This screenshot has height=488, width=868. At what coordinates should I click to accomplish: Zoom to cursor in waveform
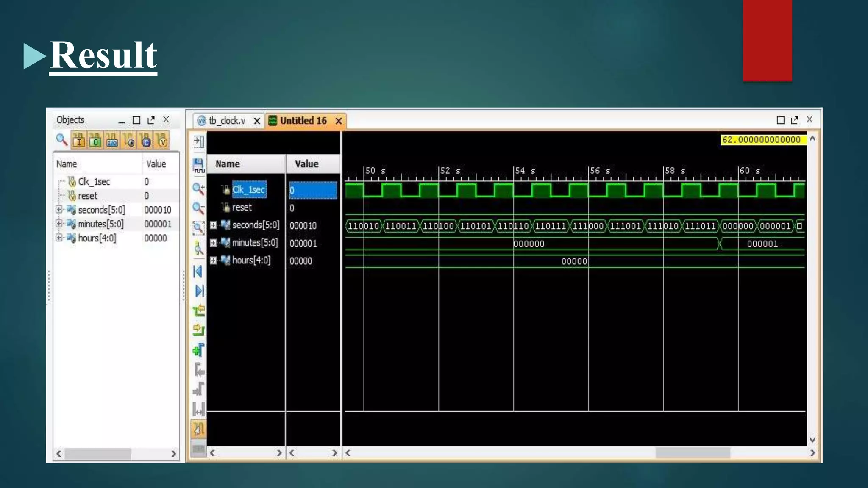pyautogui.click(x=198, y=248)
